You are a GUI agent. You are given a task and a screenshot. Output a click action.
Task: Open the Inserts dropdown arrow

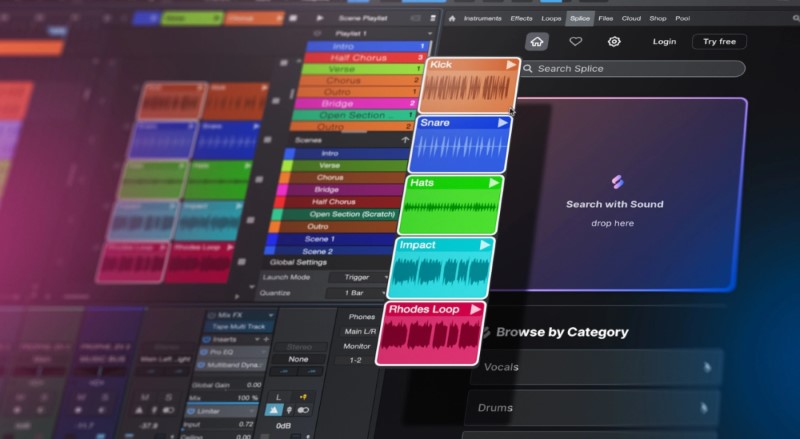tap(257, 339)
